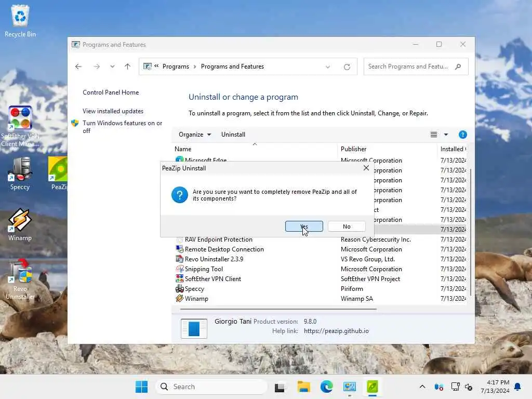The height and width of the screenshot is (399, 532).
Task: Click the taskbar Search box
Action: point(211,387)
